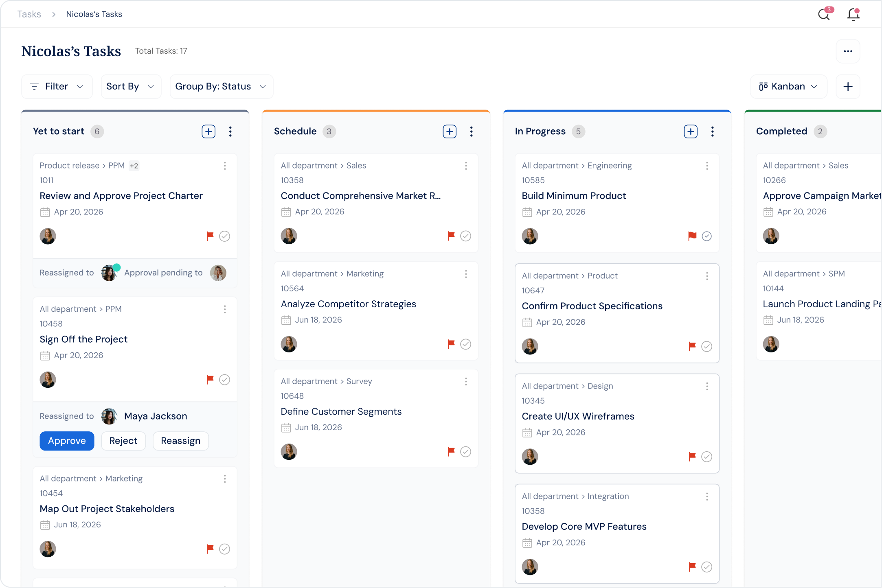This screenshot has width=882, height=588.
Task: Expand the +2 tags on card 1011
Action: click(134, 166)
